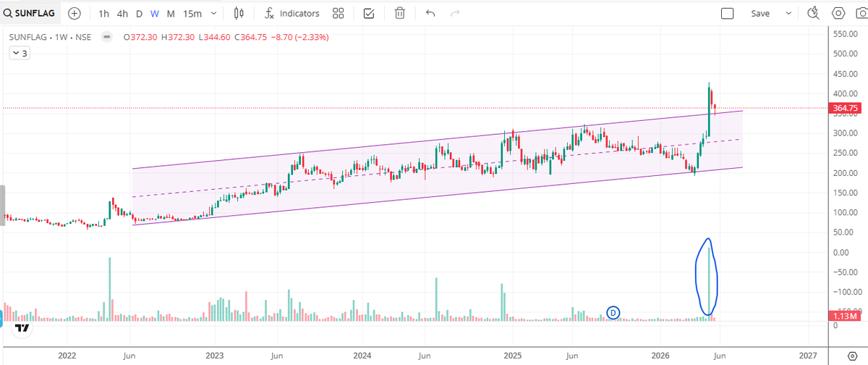Open the layout setup rectangle icon
The height and width of the screenshot is (365, 868).
[728, 13]
